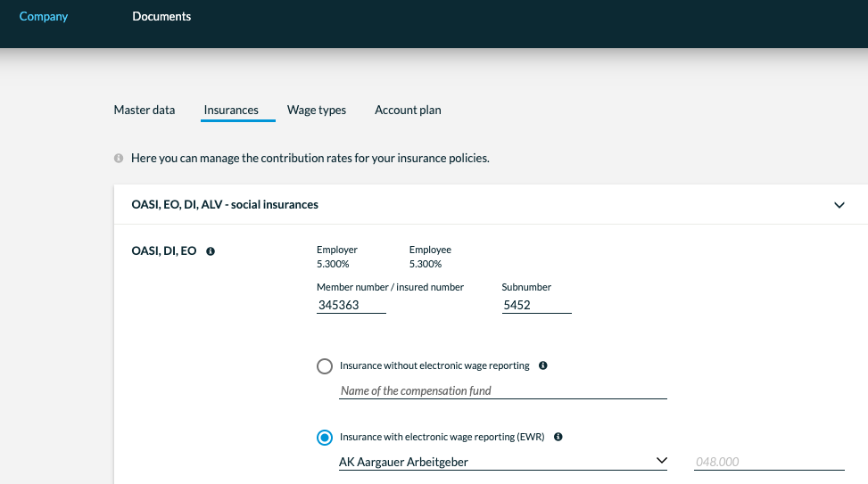Edit the Subnumber field 5452

[536, 306]
